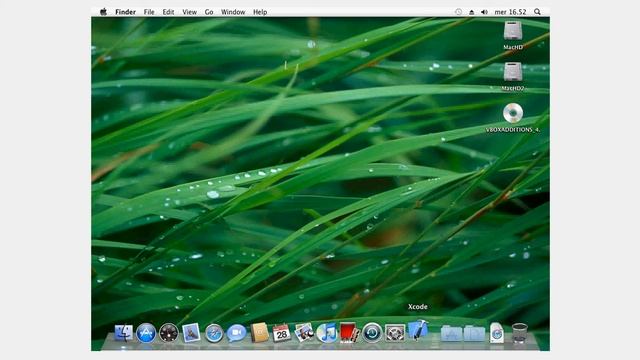The image size is (640, 360).
Task: Open the Help menu
Action: [x=260, y=12]
